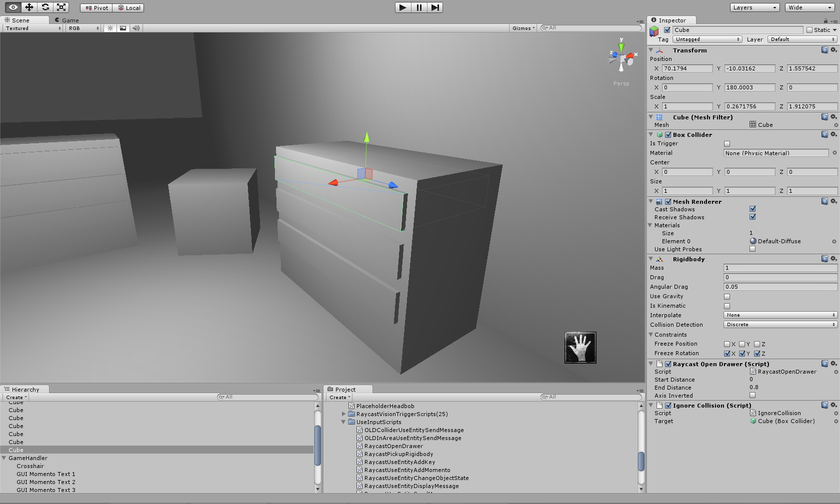The height and width of the screenshot is (504, 840).
Task: Open Raycast Open Drawer gear menu
Action: [x=833, y=364]
